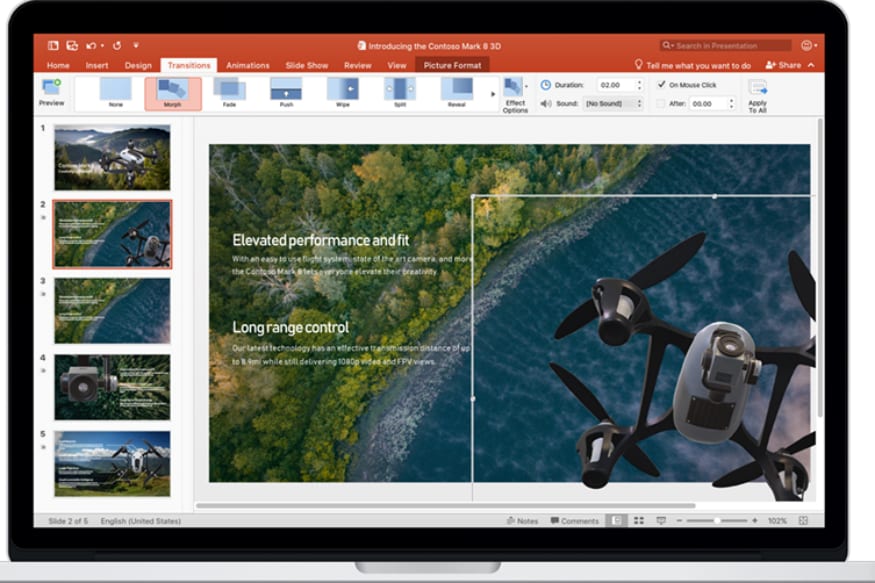Select the Reveal transition

(x=457, y=93)
